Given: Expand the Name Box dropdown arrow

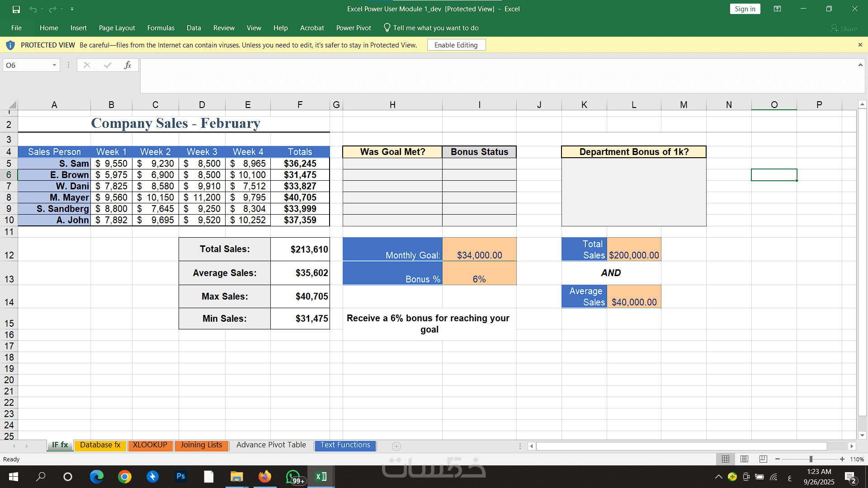Looking at the screenshot, I should pos(54,65).
